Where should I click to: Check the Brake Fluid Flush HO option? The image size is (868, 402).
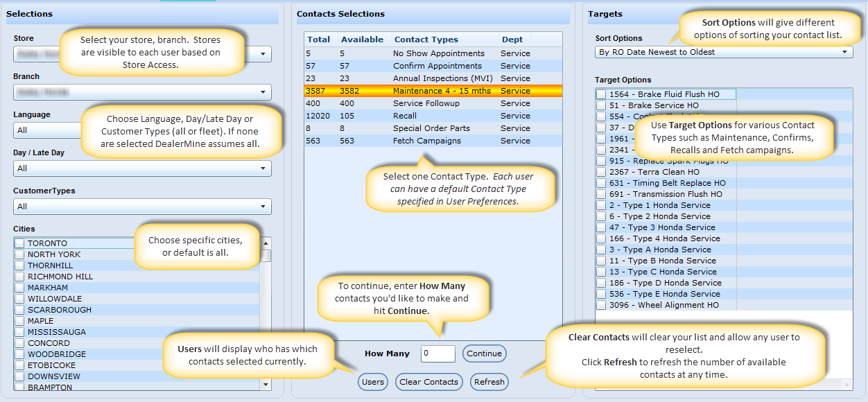tap(601, 94)
